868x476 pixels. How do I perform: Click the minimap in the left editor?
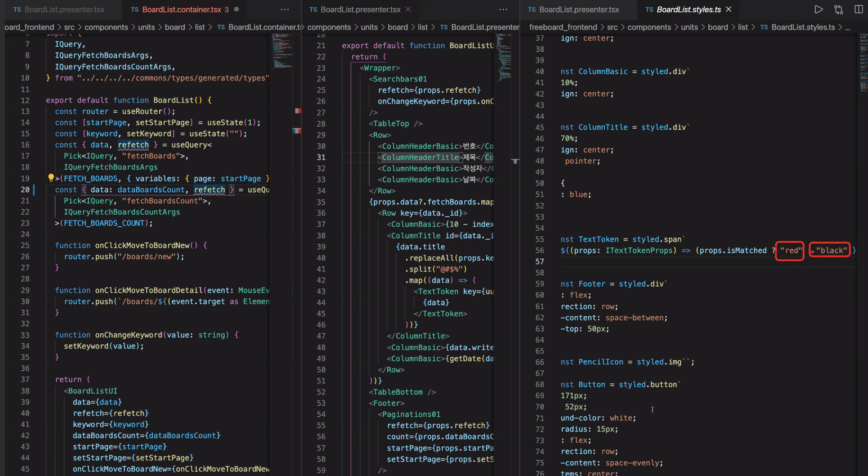tap(281, 50)
